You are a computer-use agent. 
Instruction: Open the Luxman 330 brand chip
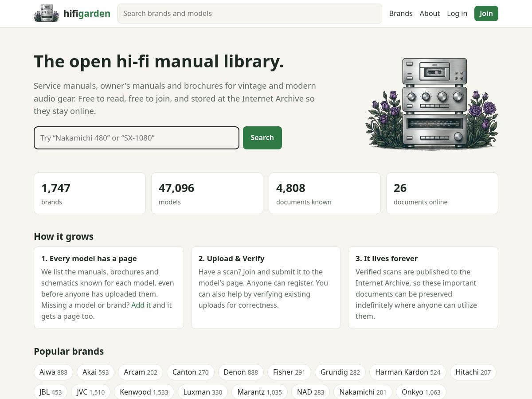203,392
